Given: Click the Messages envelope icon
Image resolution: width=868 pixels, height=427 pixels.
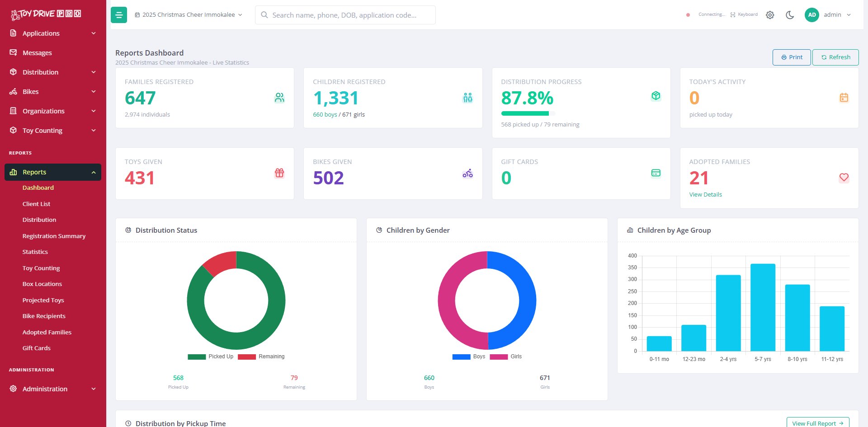Looking at the screenshot, I should tap(13, 52).
